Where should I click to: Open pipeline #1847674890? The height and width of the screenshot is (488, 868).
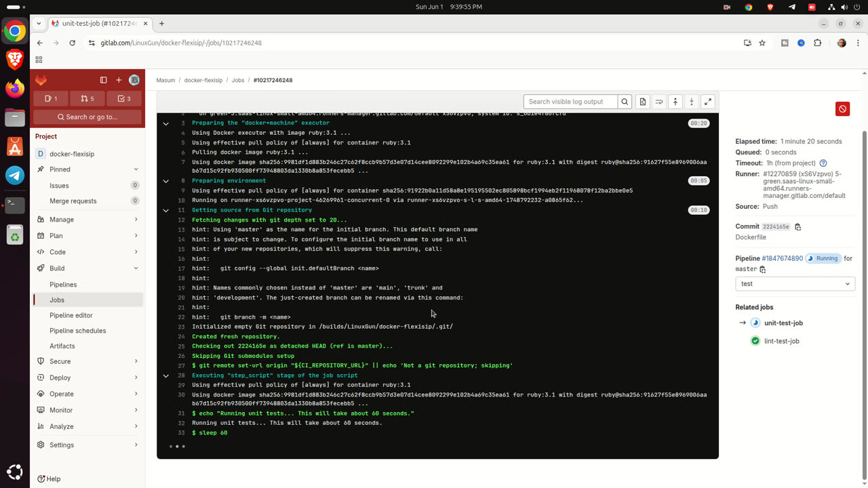[782, 258]
